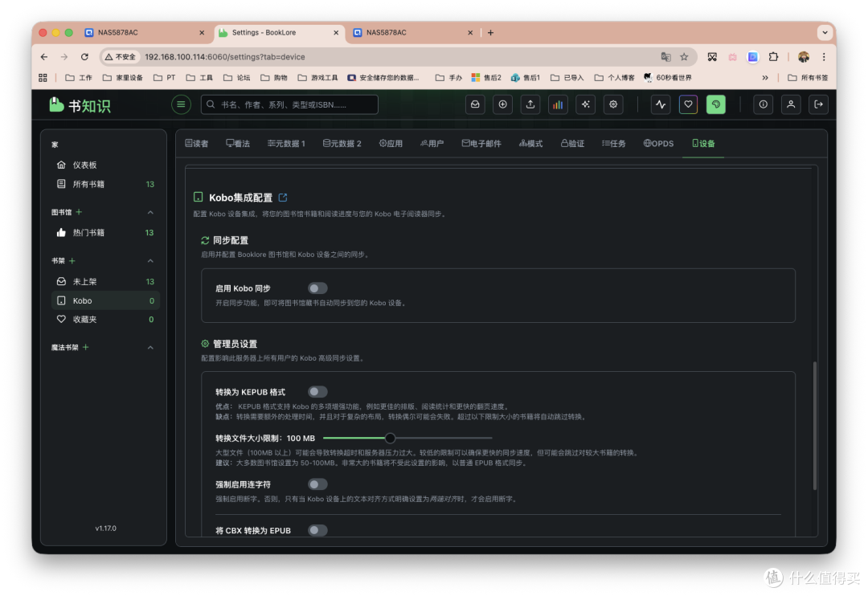Open the 电子邮件 tab

(x=481, y=143)
